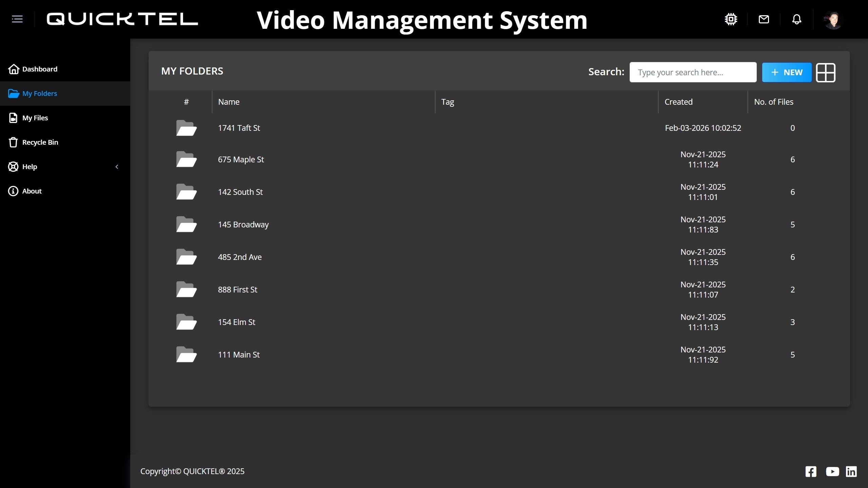Expand the Help menu chevron

(117, 167)
